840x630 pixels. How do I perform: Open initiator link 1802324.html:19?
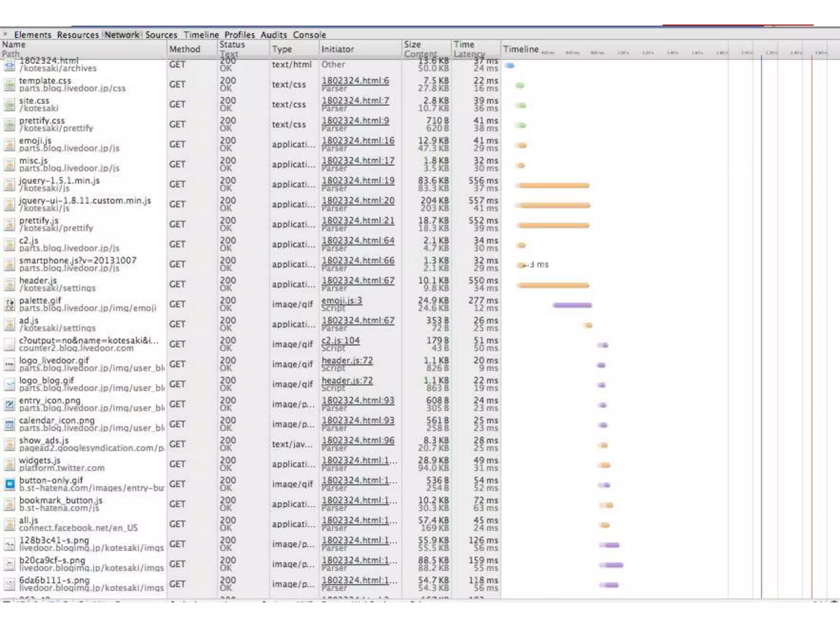358,180
